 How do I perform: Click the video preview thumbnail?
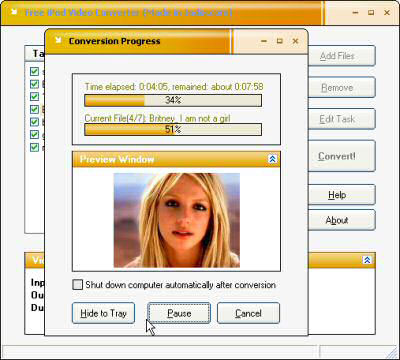[x=177, y=220]
